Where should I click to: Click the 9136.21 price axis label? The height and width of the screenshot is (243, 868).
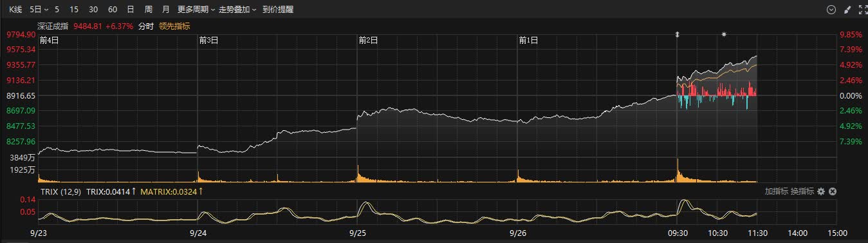pos(21,80)
